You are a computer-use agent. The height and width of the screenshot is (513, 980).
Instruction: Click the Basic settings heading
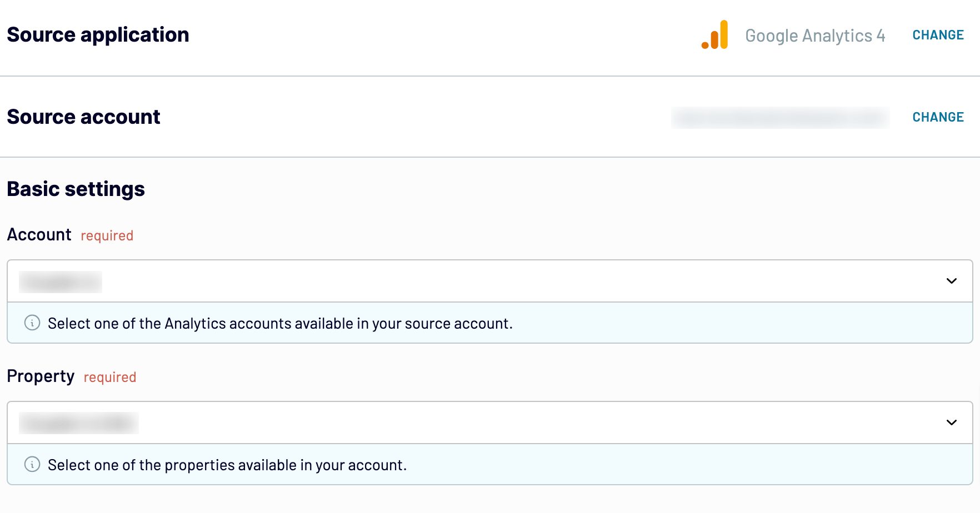pos(76,189)
